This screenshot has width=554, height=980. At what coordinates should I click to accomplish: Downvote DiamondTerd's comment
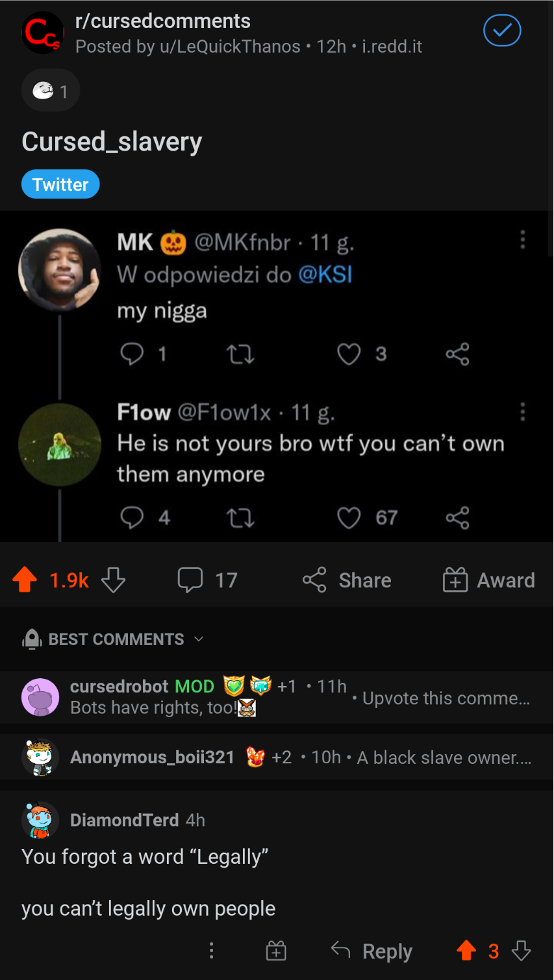point(522,951)
